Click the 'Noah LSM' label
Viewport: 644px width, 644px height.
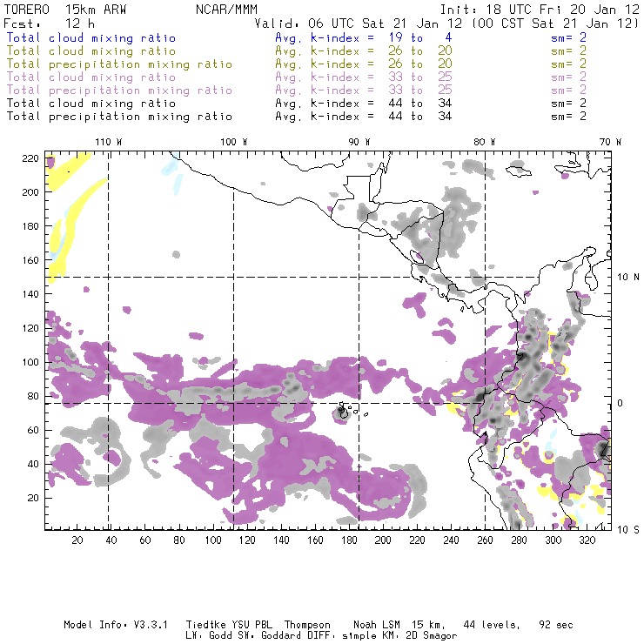[x=377, y=625]
